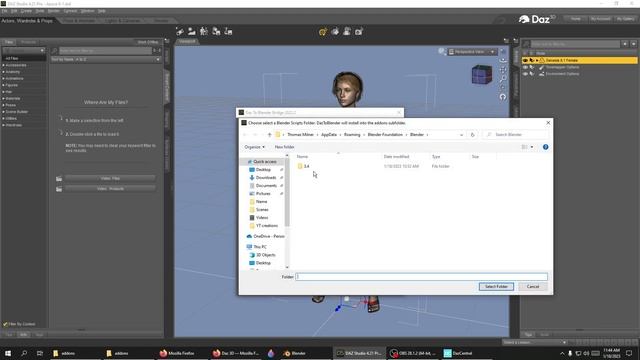Viewport: 640px width, 360px height.
Task: Open Mozilla Firefox taskbar window
Action: pyautogui.click(x=177, y=353)
